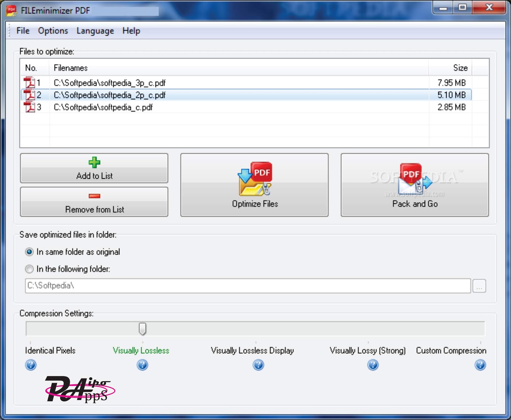This screenshot has height=420, width=511.
Task: Click the 2.85 MB size cell
Action: [x=452, y=107]
